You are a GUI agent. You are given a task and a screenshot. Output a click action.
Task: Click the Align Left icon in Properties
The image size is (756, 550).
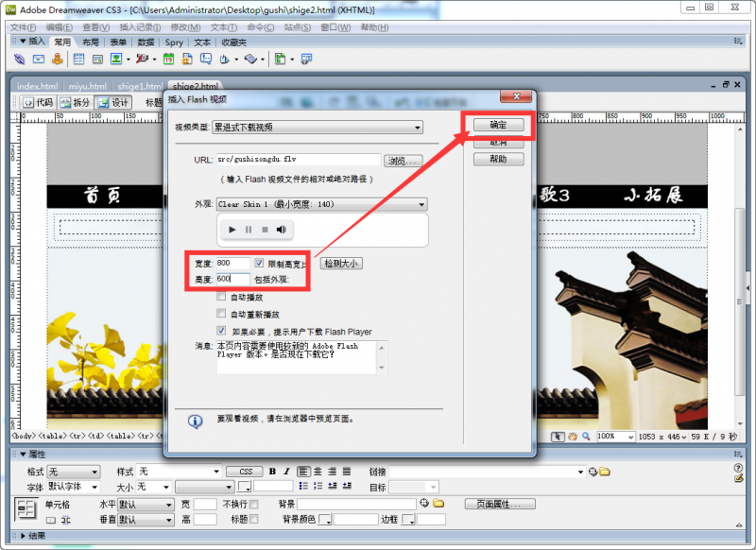point(303,472)
